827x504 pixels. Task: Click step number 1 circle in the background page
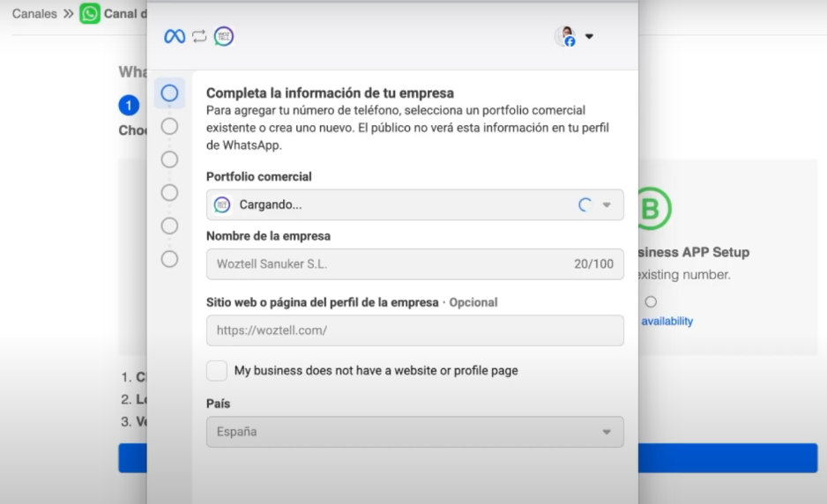[129, 106]
